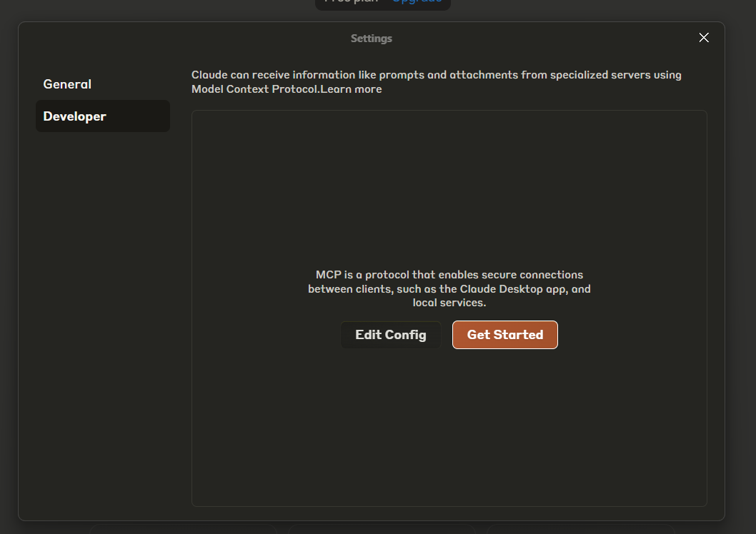Image resolution: width=756 pixels, height=534 pixels.
Task: Click the MCP description panel
Action: coord(449,288)
